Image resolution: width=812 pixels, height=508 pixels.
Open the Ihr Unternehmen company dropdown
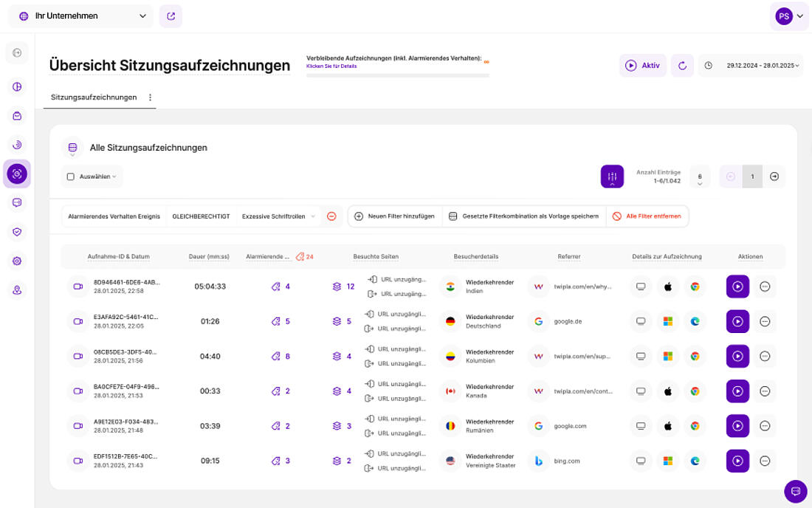pyautogui.click(x=81, y=16)
